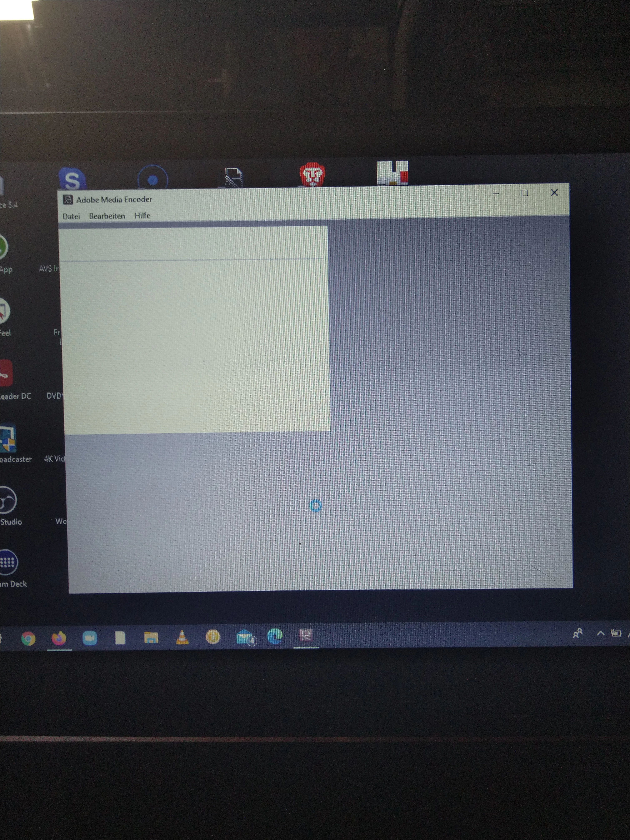
Task: Open the Datei menu
Action: [71, 216]
